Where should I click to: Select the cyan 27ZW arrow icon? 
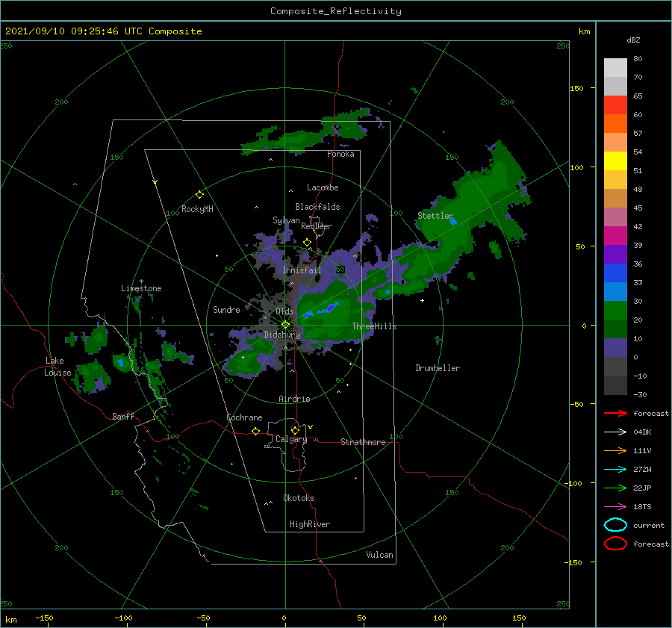click(x=615, y=470)
